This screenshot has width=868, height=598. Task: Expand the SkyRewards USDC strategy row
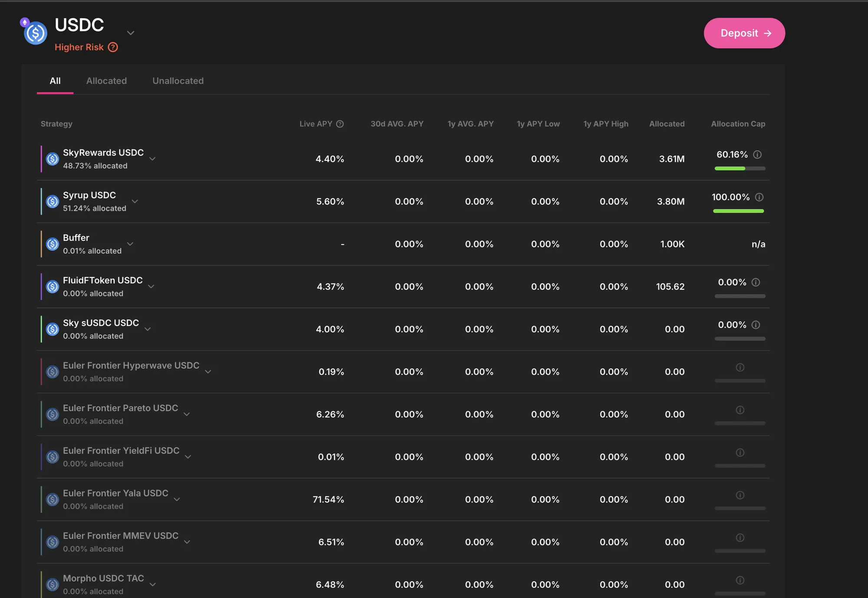[x=152, y=159]
